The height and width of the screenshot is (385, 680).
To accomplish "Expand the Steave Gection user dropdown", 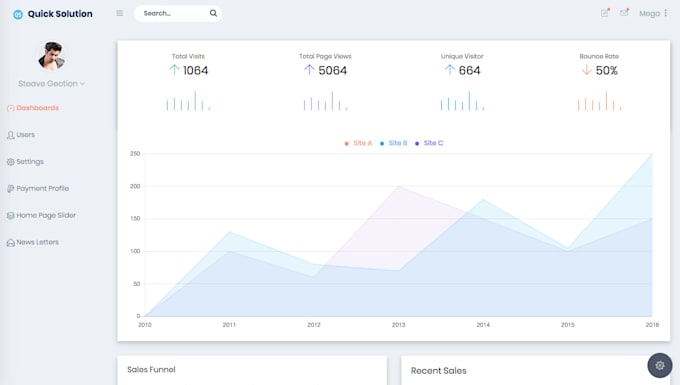I will click(x=51, y=84).
